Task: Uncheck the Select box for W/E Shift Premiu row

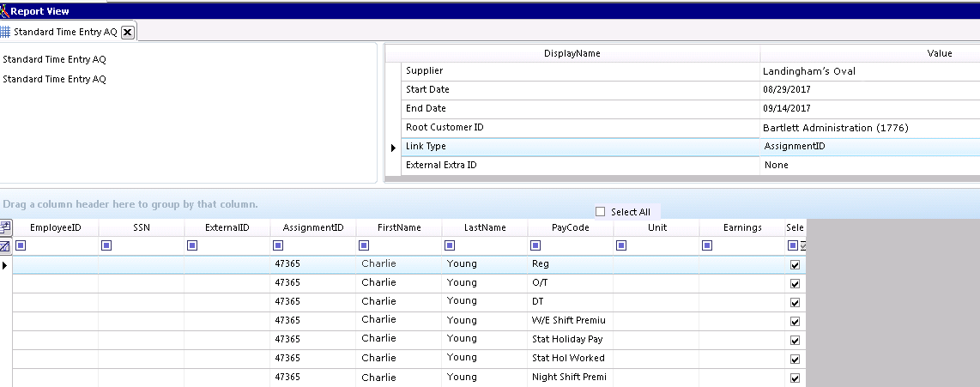Action: [795, 321]
